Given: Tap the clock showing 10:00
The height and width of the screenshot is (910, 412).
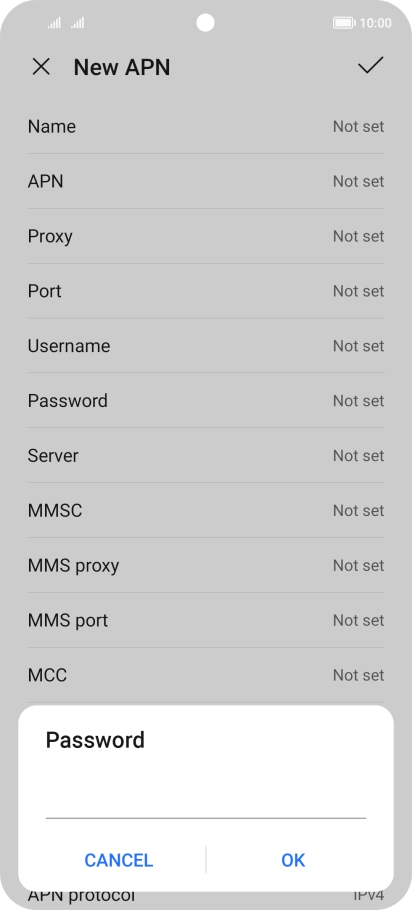Looking at the screenshot, I should click(x=375, y=23).
